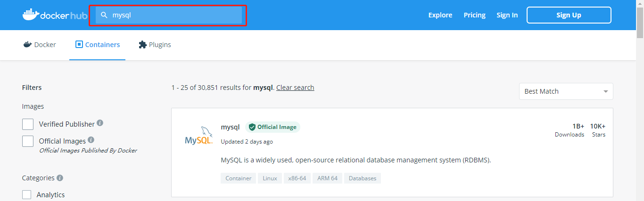The image size is (644, 201).
Task: Click the Plugins puzzle piece icon
Action: (142, 45)
